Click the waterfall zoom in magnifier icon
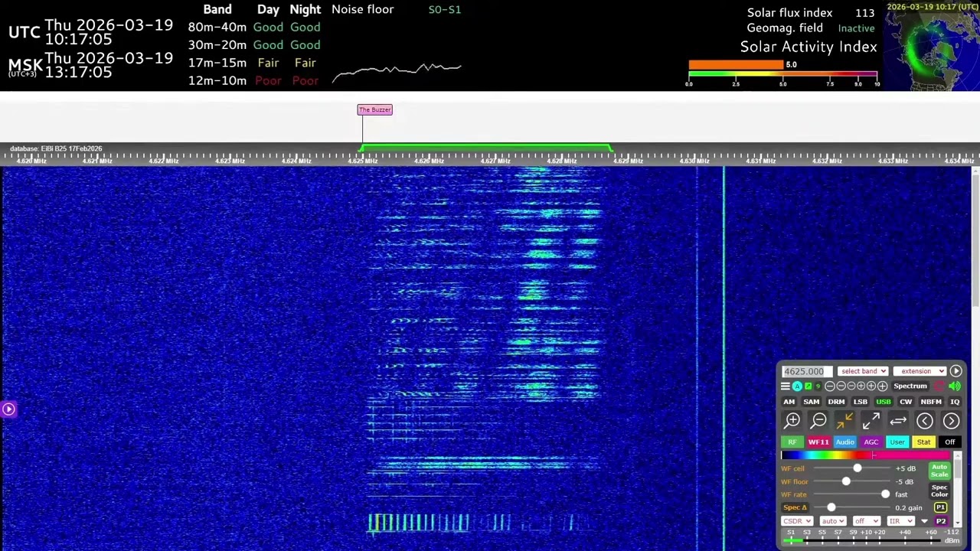 [792, 420]
